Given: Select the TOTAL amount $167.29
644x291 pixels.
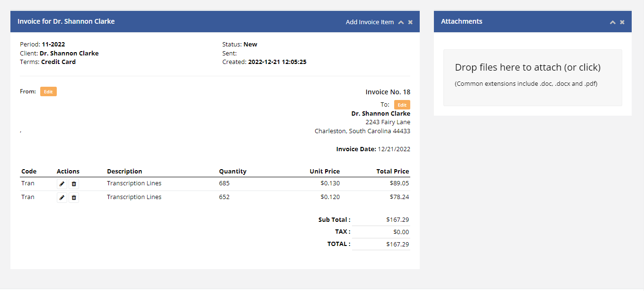Looking at the screenshot, I should 397,244.
